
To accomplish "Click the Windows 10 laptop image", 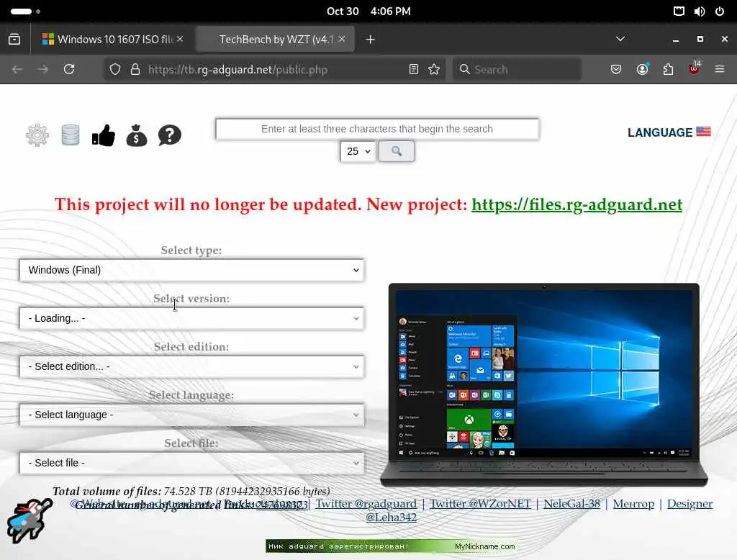I will click(544, 384).
